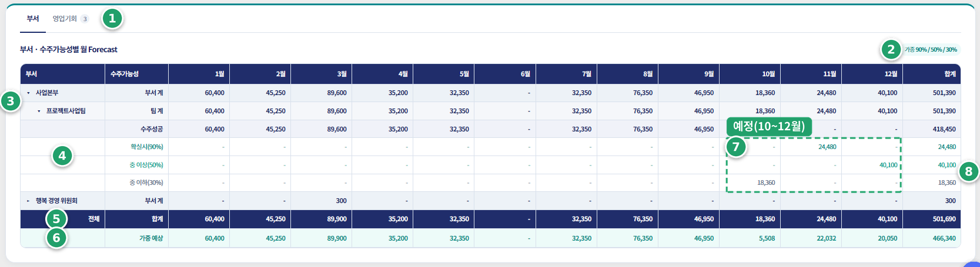Click 24,480 total in 확실시(90%) 합계 column
This screenshot has height=267, width=980.
(946, 147)
